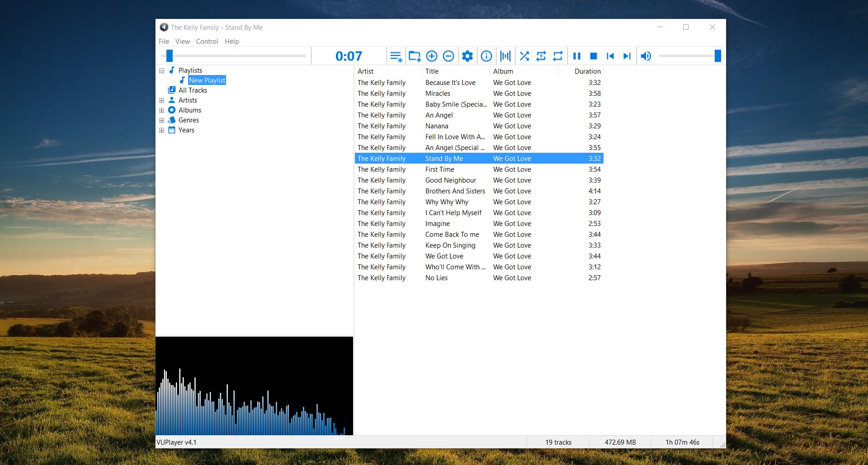Image resolution: width=868 pixels, height=465 pixels.
Task: Open the playlist options icon
Action: pos(396,56)
